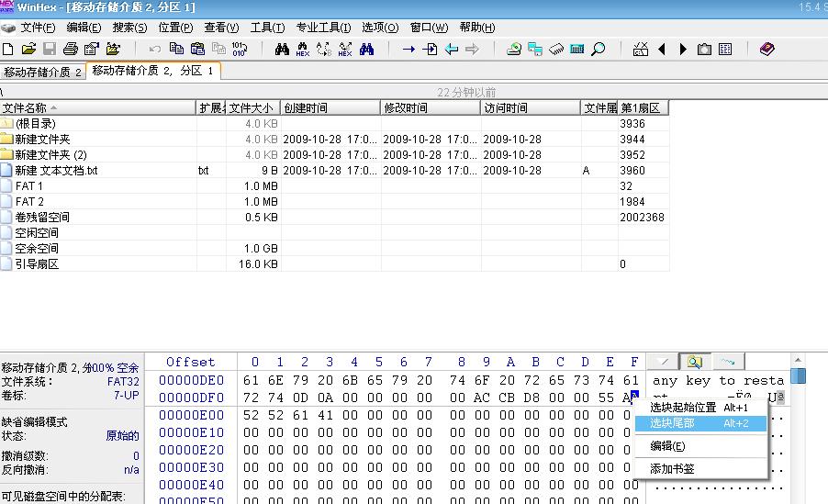Sort by the 文件大小 column header
This screenshot has width=828, height=504.
pos(253,107)
